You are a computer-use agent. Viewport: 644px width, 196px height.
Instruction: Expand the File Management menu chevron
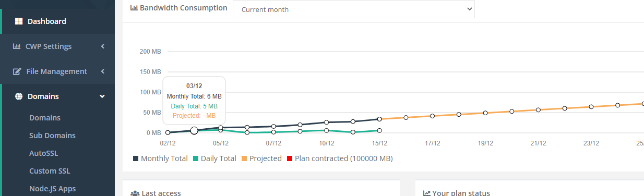(103, 71)
